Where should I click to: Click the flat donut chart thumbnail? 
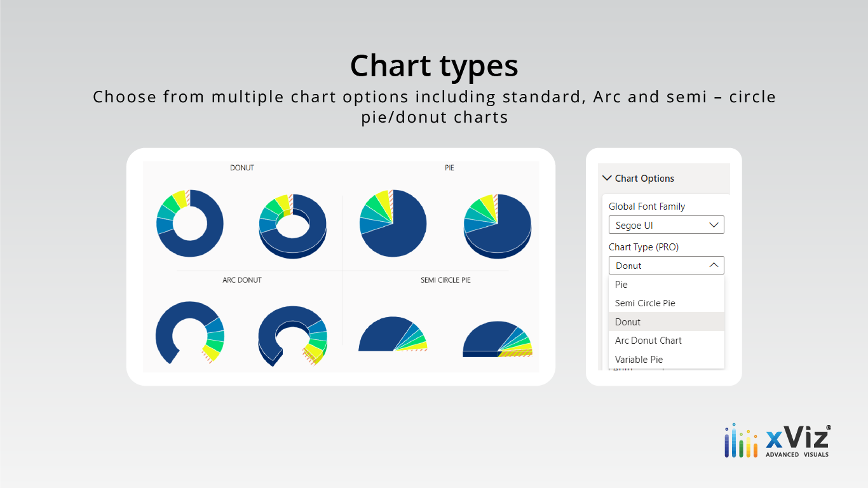tap(190, 223)
